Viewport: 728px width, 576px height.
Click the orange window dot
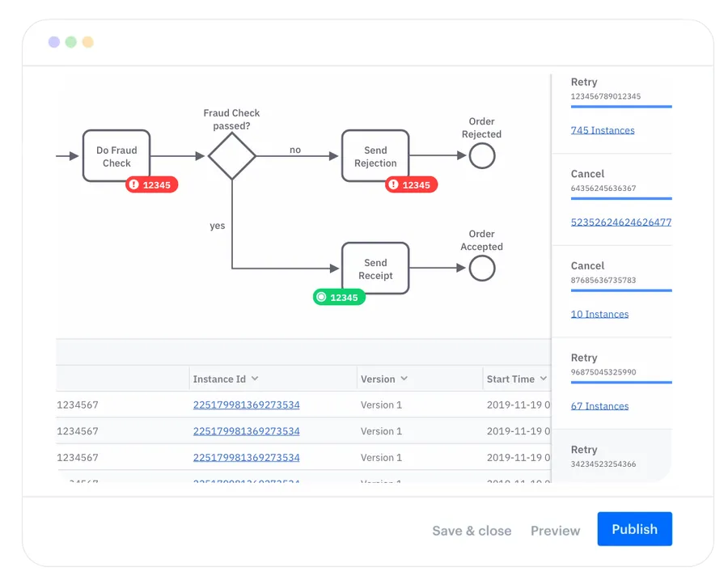(x=87, y=42)
